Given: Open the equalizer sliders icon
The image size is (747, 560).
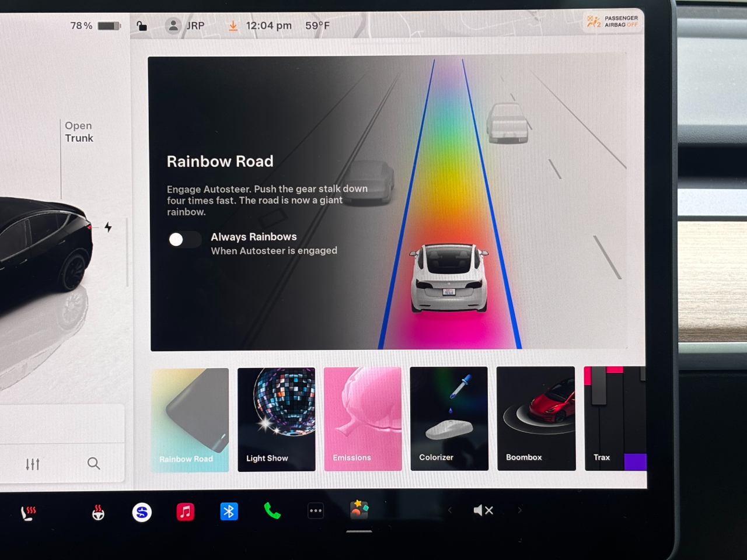Looking at the screenshot, I should 33,464.
